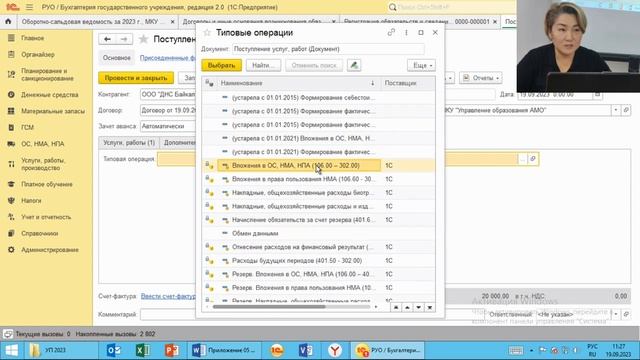The image size is (640, 360).
Task: Sort list by Наименование column header
Action: pyautogui.click(x=298, y=83)
